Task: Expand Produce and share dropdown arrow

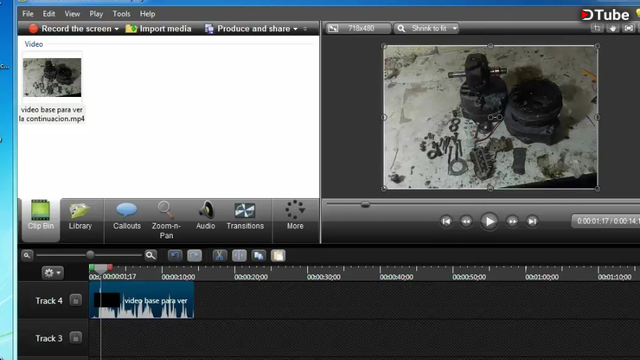Action: (295, 29)
